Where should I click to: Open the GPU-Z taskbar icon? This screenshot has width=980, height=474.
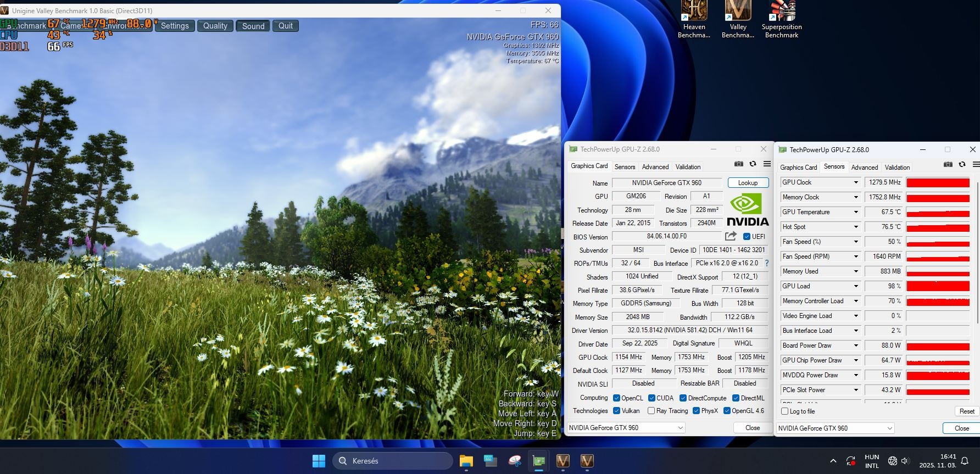(538, 461)
